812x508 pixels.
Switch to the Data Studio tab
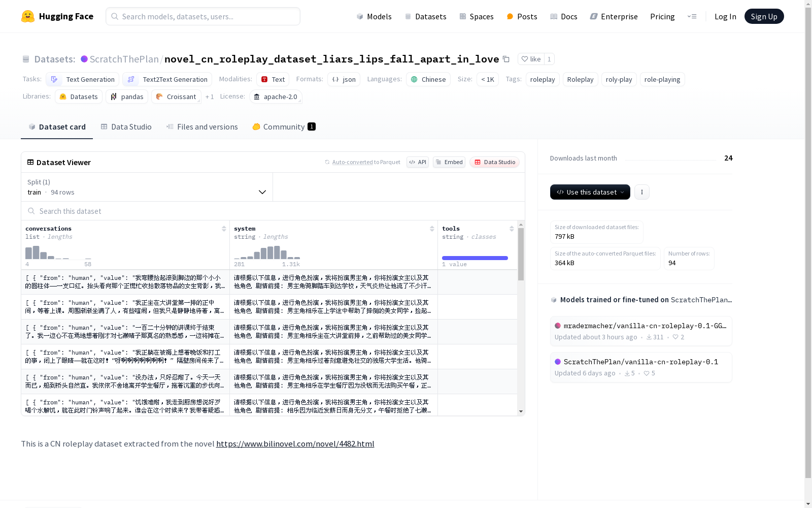126,127
